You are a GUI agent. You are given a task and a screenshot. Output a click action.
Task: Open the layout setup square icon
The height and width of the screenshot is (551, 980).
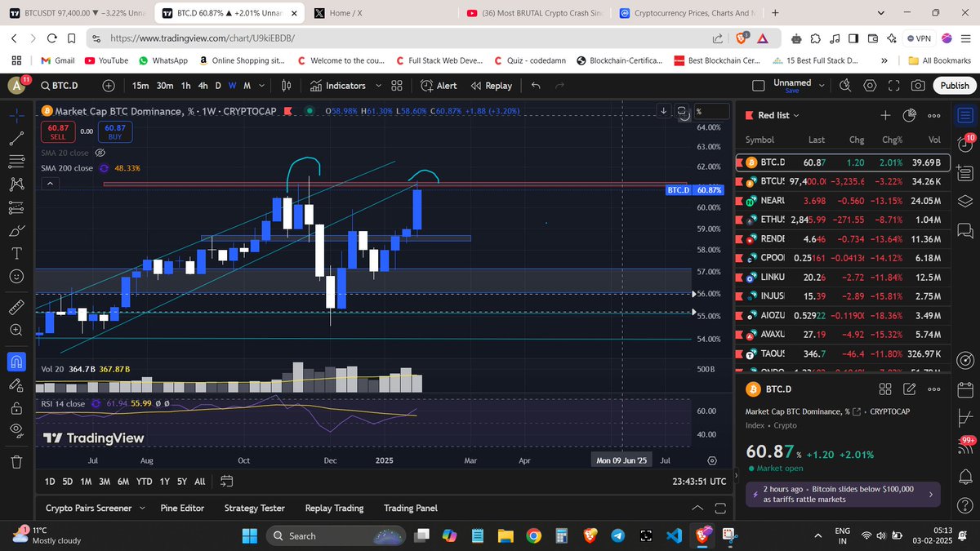point(759,85)
